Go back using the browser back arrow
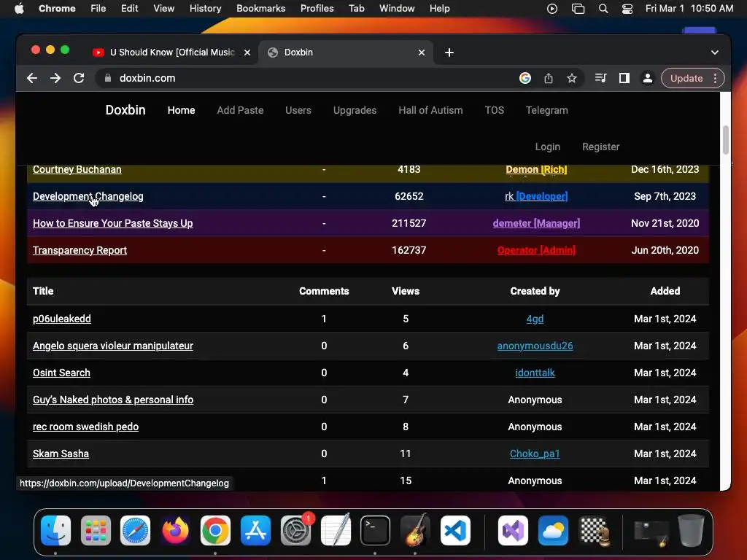Viewport: 747px width, 560px height. [x=32, y=78]
